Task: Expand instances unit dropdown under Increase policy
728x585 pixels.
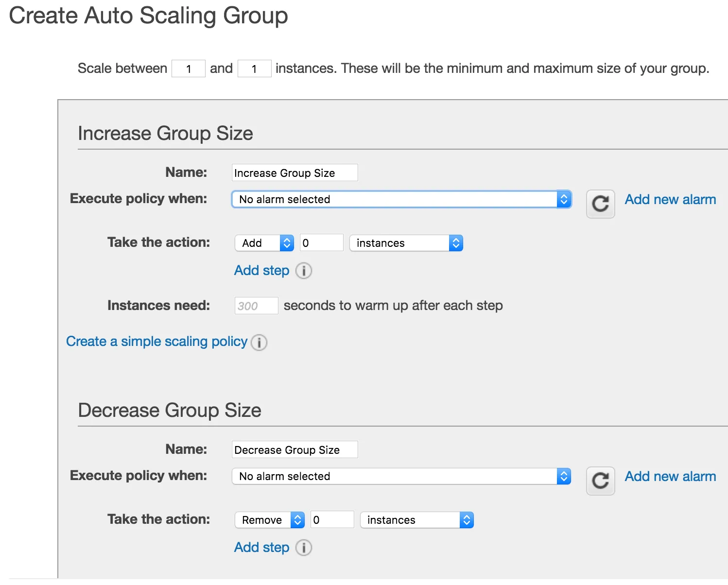Action: (406, 243)
